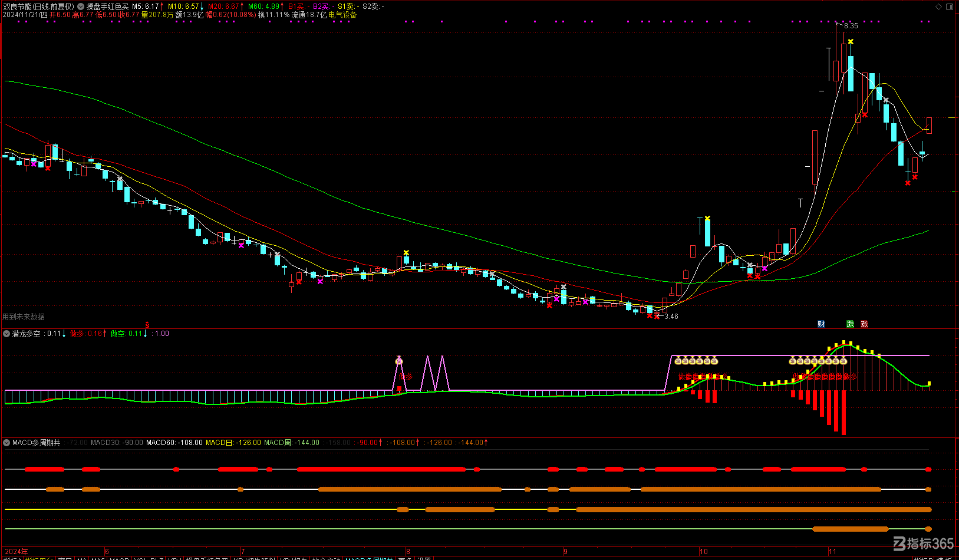Screen dimensions: 959x560
Task: Expand the 潜龙多空 indicator dropdown arrow
Action: click(6, 334)
